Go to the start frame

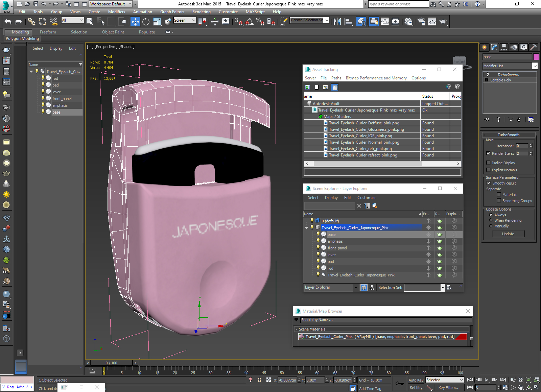tap(470, 380)
